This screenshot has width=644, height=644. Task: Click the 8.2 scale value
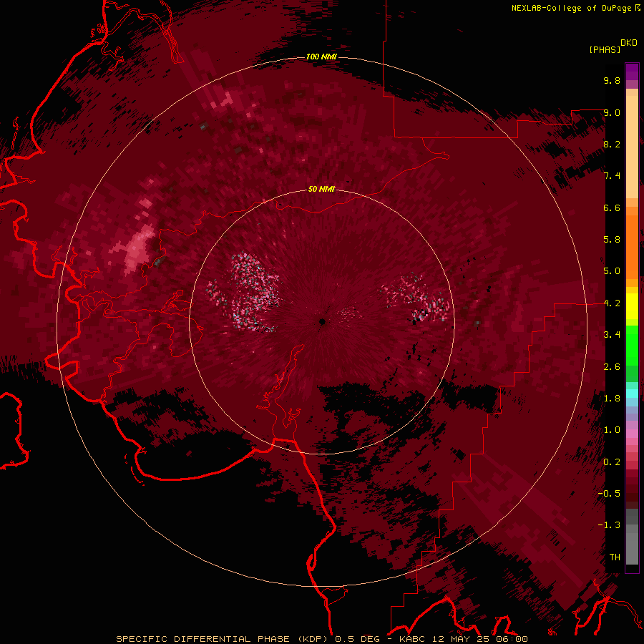click(x=612, y=144)
